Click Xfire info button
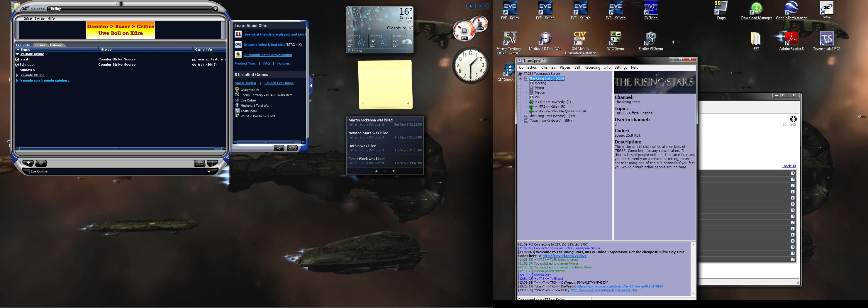 point(212,163)
